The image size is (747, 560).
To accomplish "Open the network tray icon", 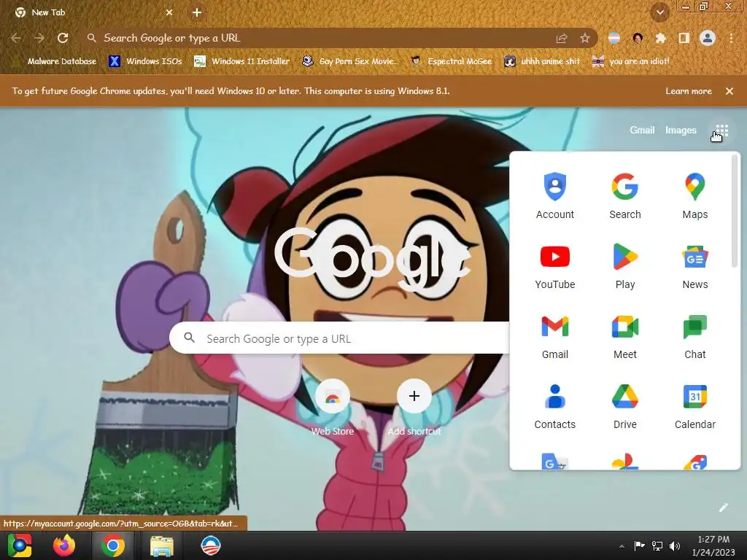I will click(657, 545).
